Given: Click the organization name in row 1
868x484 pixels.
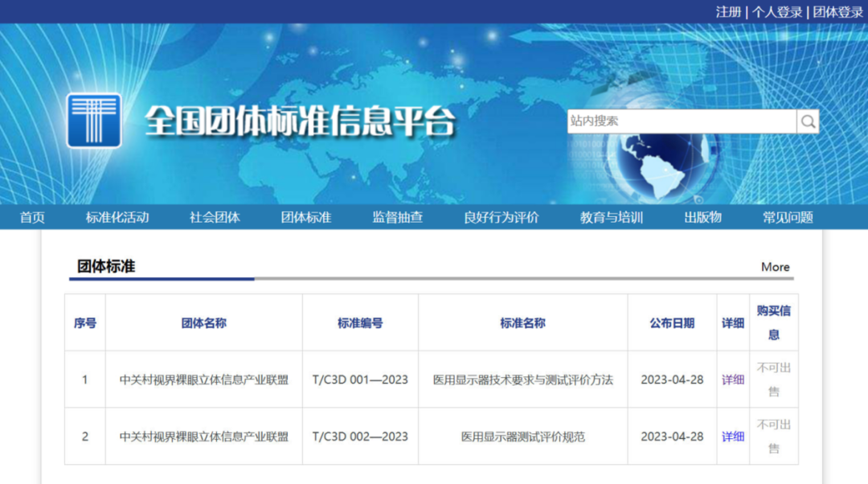Looking at the screenshot, I should coord(203,379).
